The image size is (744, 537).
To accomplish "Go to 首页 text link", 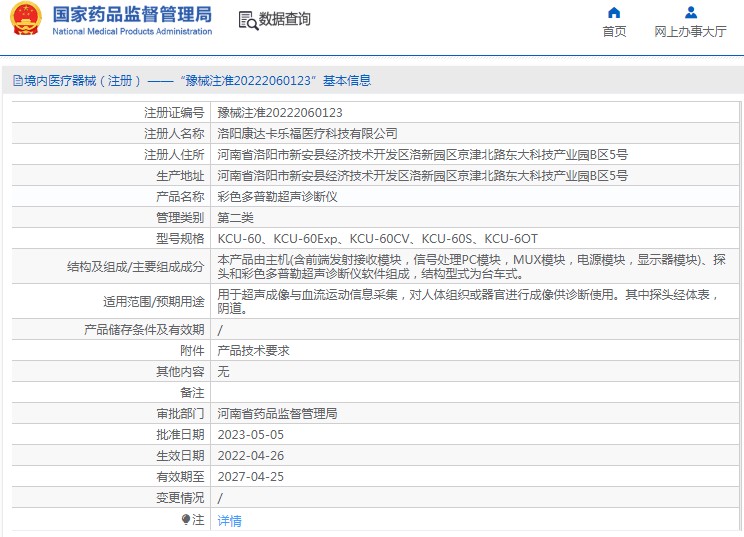I will tap(614, 32).
